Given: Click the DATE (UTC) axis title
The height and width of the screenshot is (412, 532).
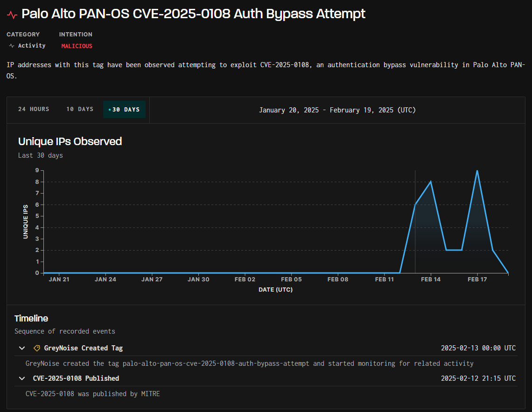Looking at the screenshot, I should coord(275,290).
